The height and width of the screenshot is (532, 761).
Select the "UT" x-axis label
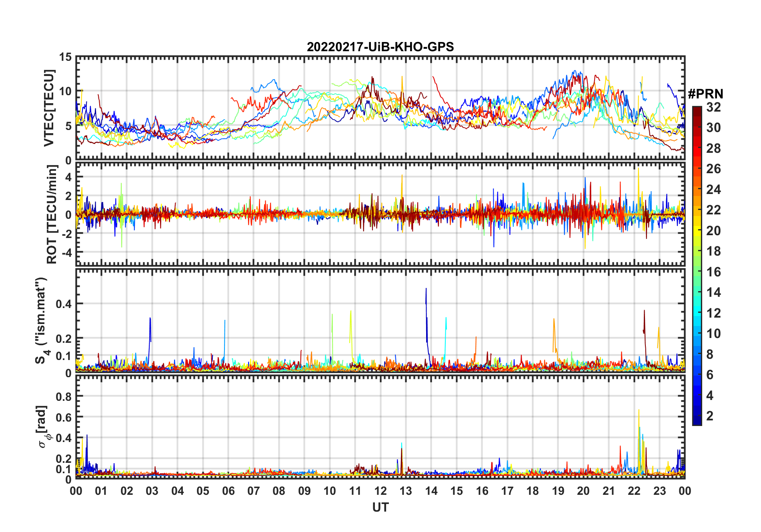(x=380, y=507)
